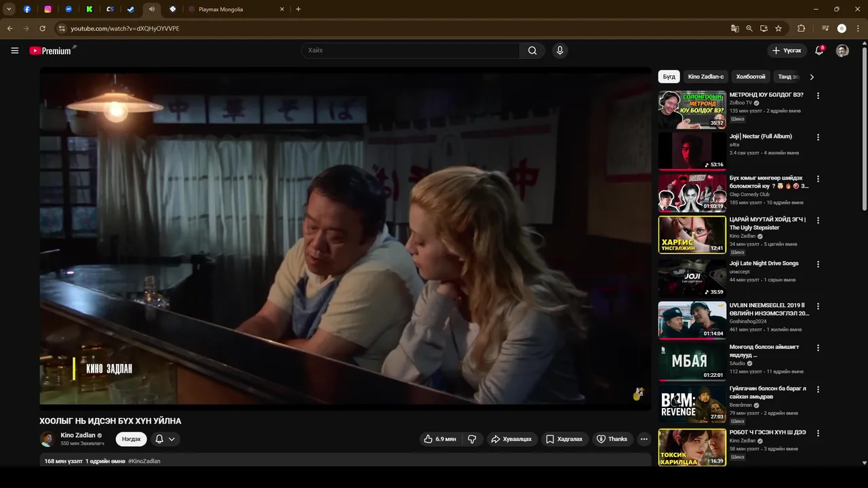Click the video player frame
This screenshot has height=488, width=868.
[x=345, y=238]
